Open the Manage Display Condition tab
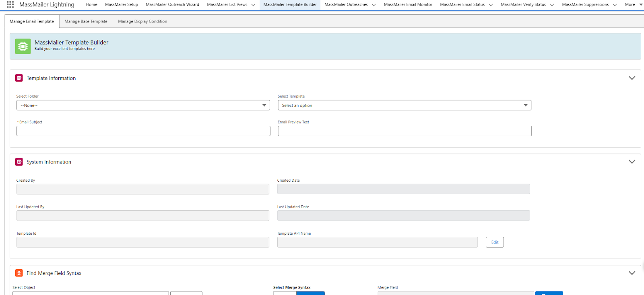 click(142, 21)
